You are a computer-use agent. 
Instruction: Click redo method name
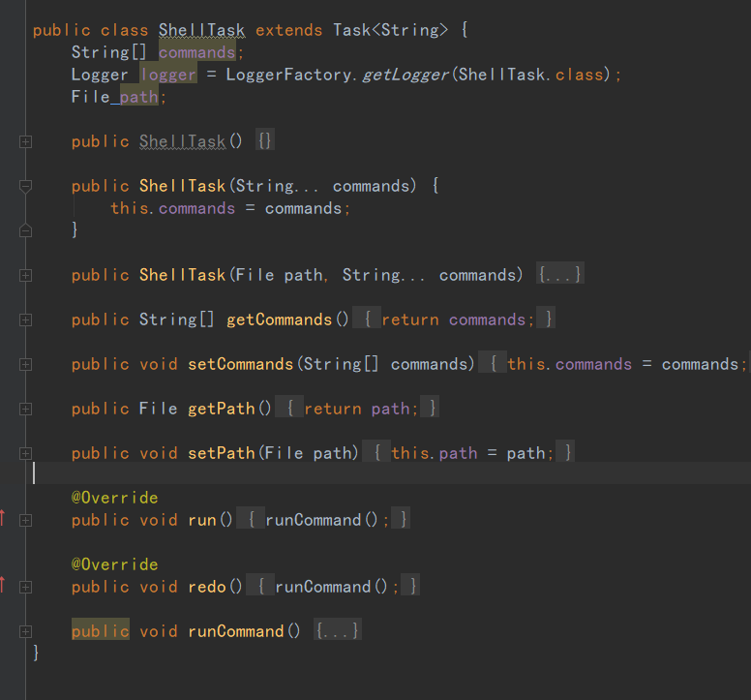coord(207,587)
